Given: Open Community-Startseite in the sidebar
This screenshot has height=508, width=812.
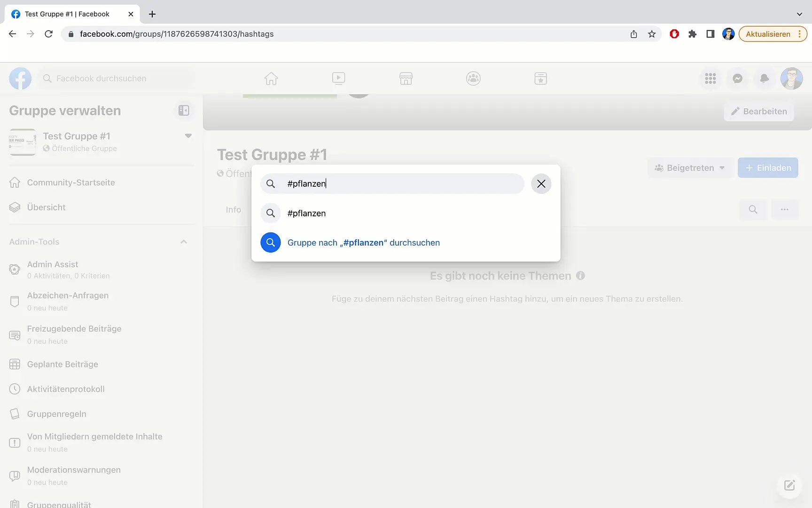Looking at the screenshot, I should 101,183.
